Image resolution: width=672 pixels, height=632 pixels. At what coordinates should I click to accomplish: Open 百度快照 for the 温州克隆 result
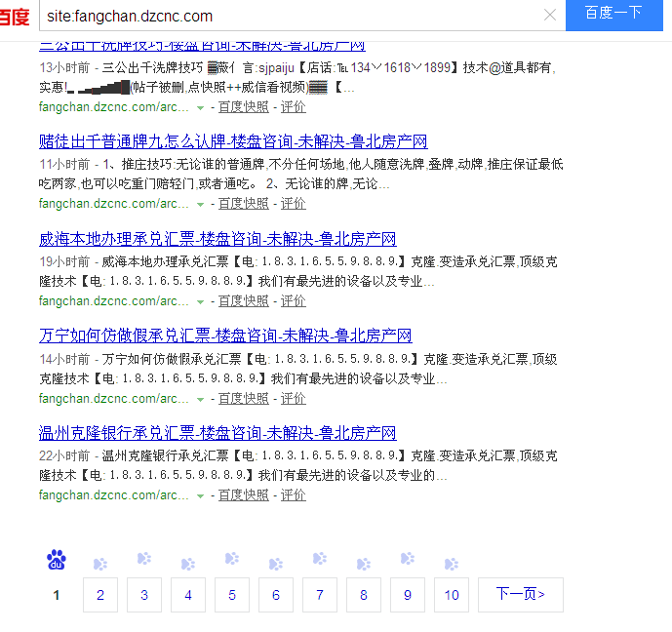coord(244,495)
